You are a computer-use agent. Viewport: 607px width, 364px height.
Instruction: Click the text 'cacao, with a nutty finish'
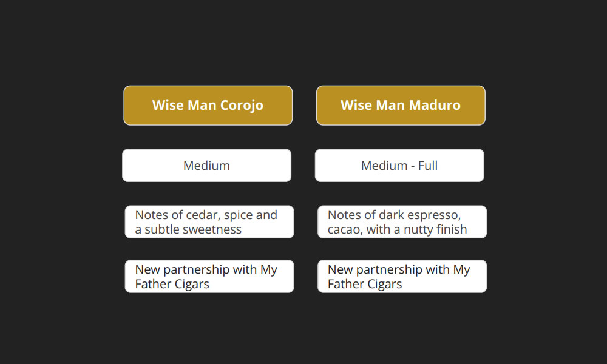tap(398, 229)
